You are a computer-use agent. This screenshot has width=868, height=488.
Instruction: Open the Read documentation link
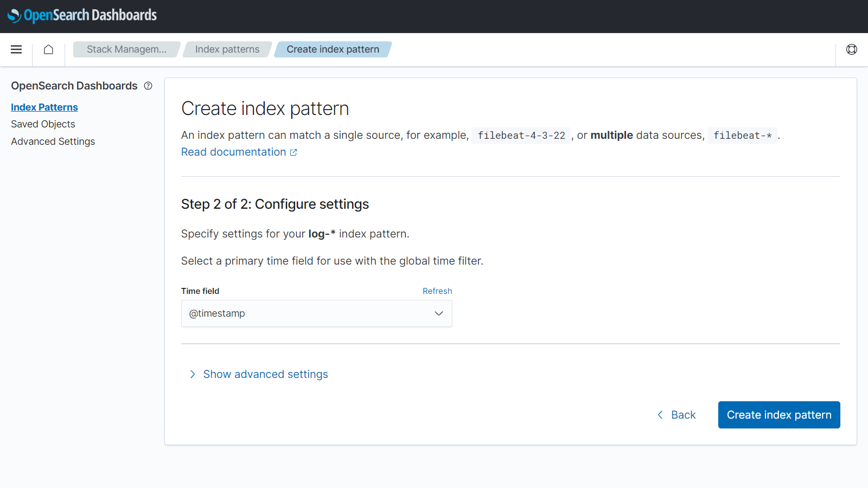click(233, 152)
